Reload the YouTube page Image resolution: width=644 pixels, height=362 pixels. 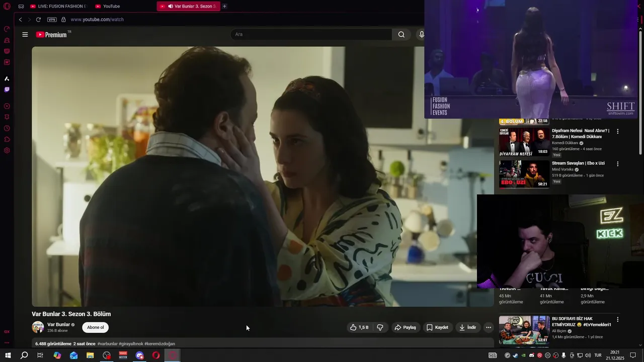[x=38, y=20]
